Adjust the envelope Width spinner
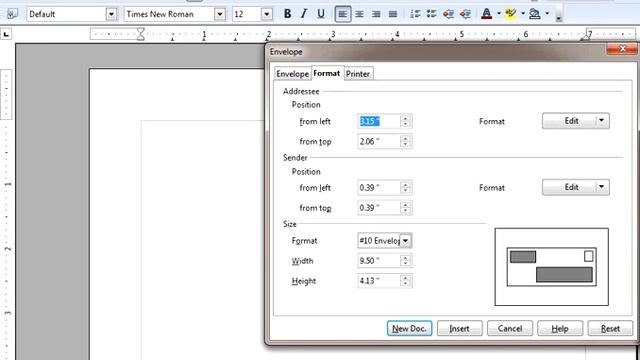The height and width of the screenshot is (360, 640). (x=405, y=260)
